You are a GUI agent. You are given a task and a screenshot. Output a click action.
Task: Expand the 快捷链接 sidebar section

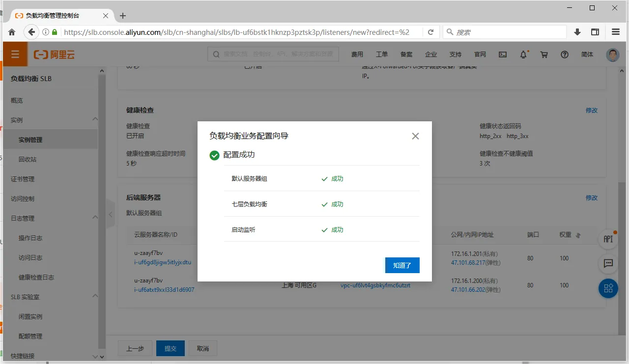point(95,356)
